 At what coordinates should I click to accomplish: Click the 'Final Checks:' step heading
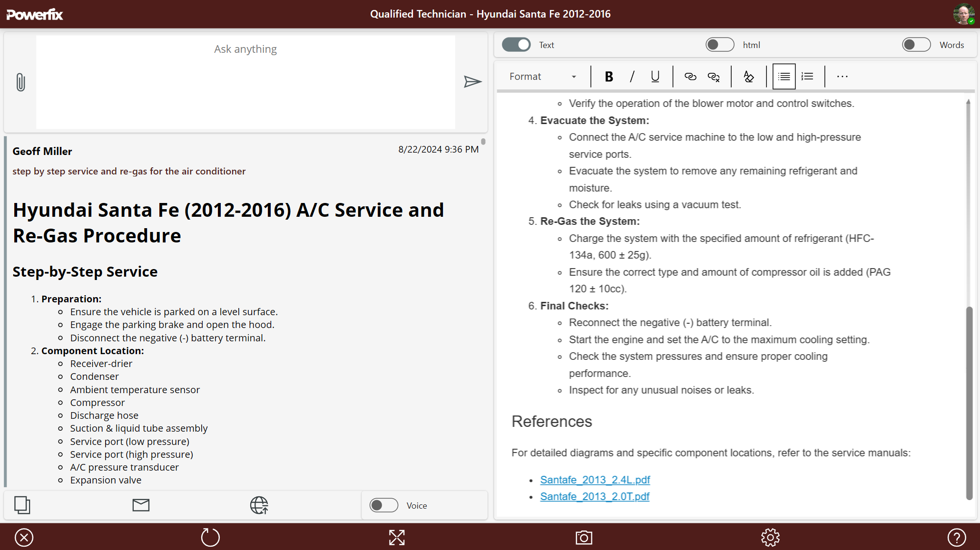click(574, 306)
